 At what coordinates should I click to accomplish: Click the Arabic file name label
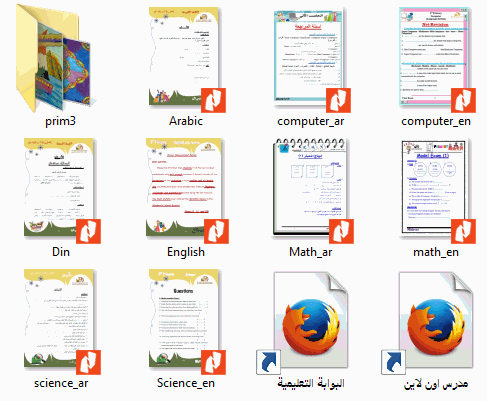click(x=186, y=121)
